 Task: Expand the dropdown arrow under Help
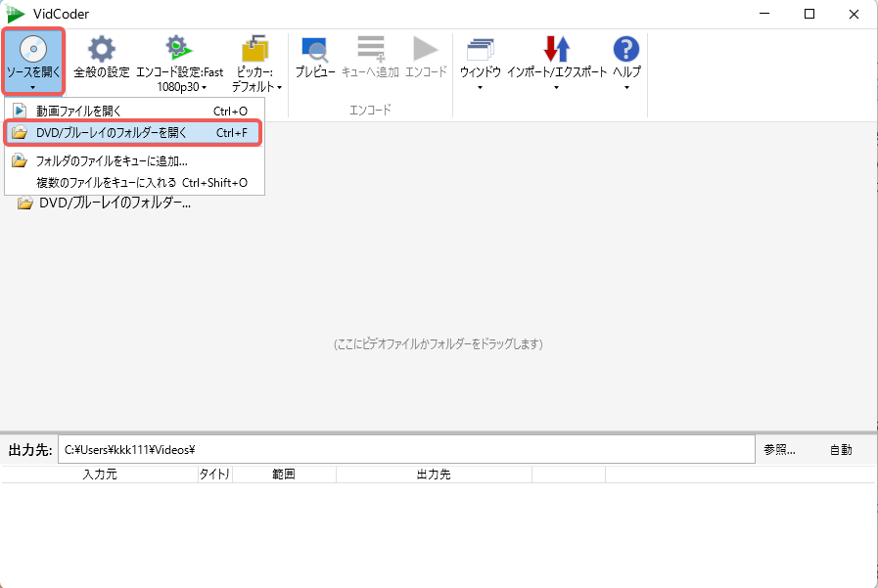tap(625, 88)
